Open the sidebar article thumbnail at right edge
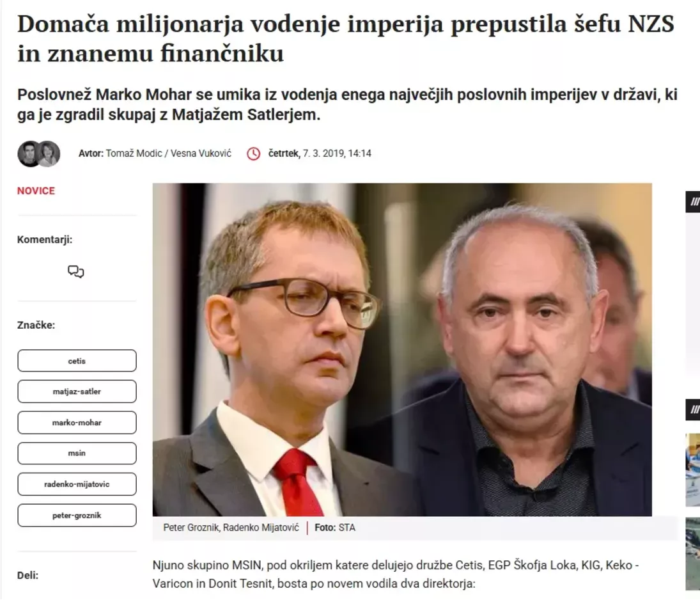Image resolution: width=700 pixels, height=600 pixels. (x=693, y=470)
